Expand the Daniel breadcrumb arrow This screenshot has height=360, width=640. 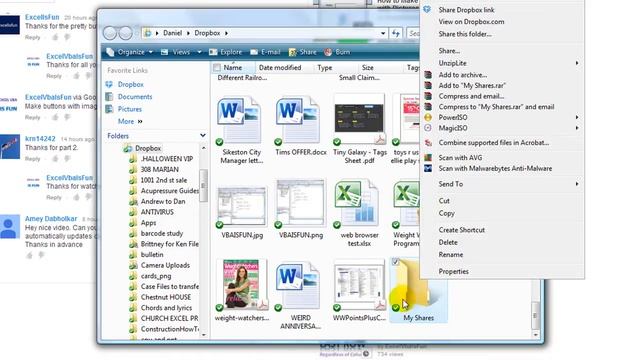click(188, 33)
